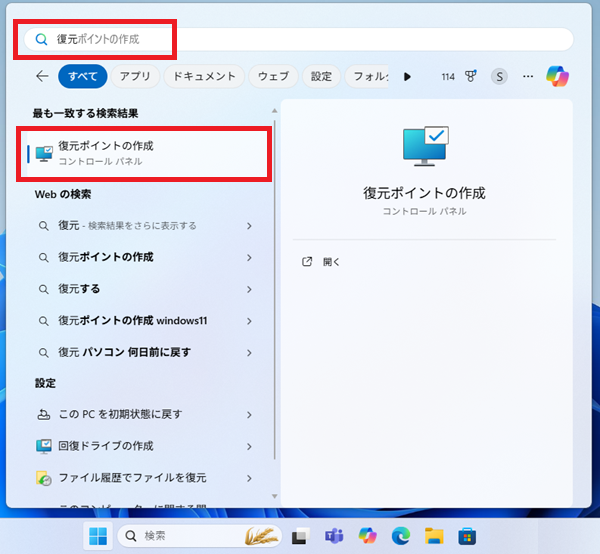Screen dimensions: 600x554
Task: Switch to the ドキュメント filter tab
Action: coord(204,77)
